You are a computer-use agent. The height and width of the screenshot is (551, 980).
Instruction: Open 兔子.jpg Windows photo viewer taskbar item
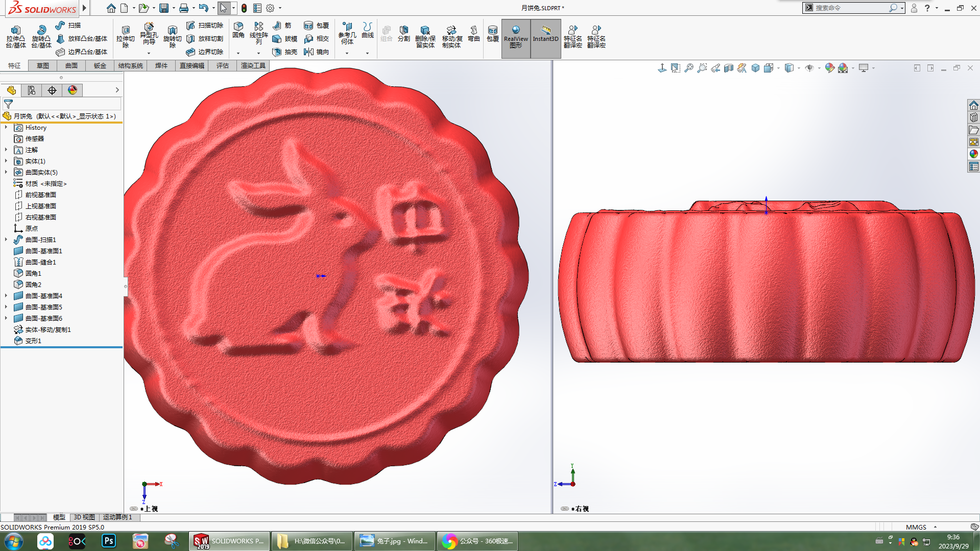coord(394,541)
